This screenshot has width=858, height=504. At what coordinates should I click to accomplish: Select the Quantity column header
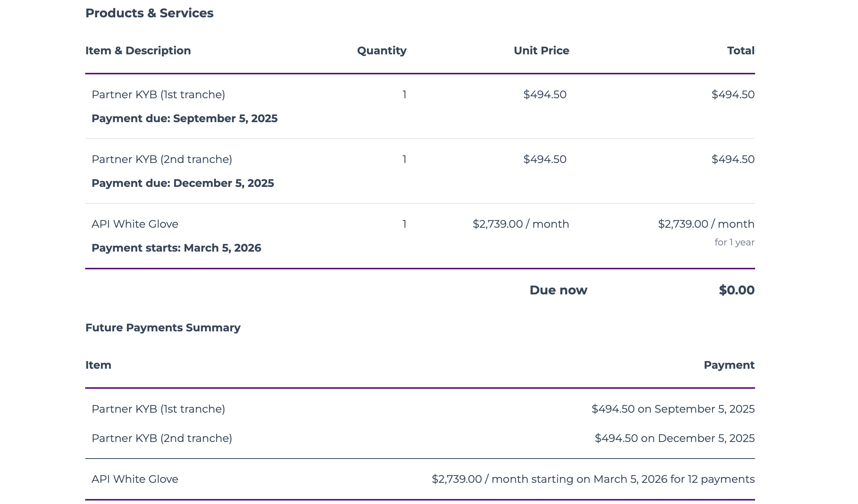point(382,50)
